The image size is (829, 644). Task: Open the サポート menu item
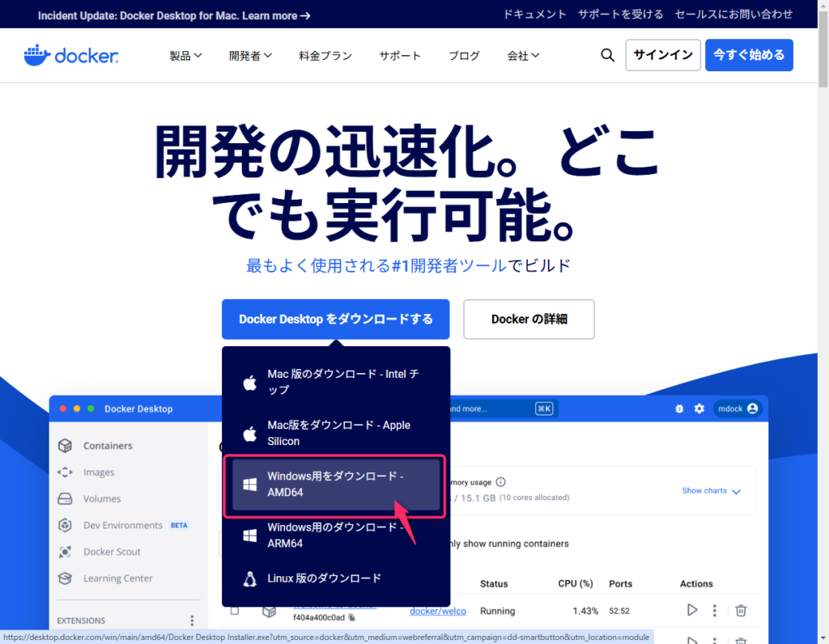(400, 56)
